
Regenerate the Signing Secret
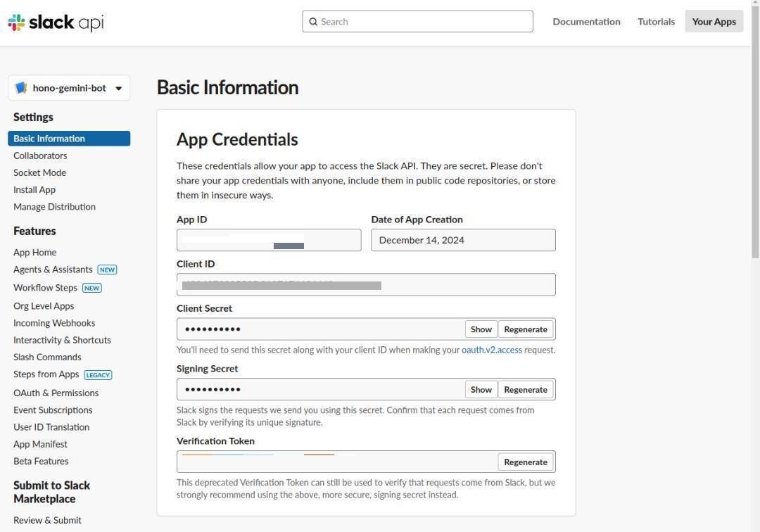(x=526, y=390)
